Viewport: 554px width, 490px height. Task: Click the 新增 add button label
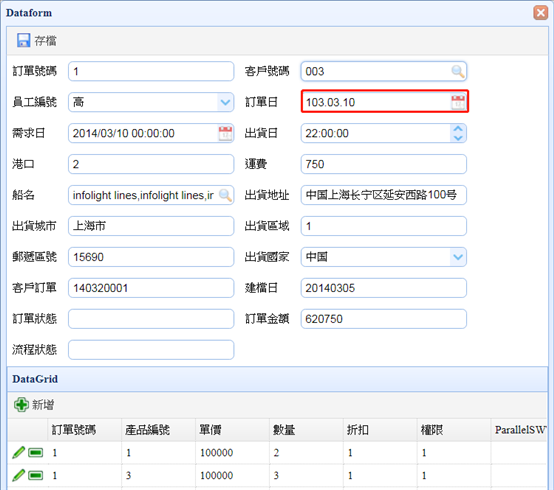pos(43,405)
